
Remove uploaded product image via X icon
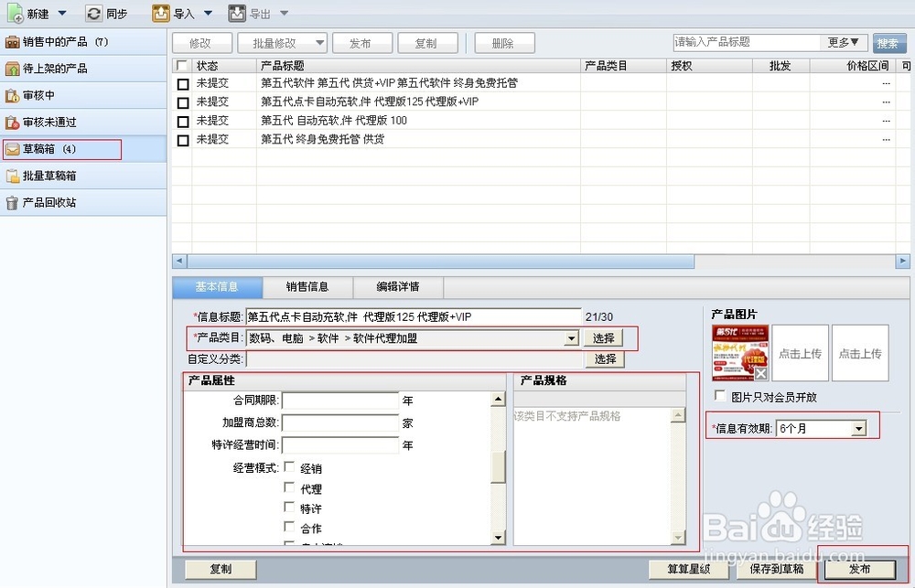click(761, 373)
